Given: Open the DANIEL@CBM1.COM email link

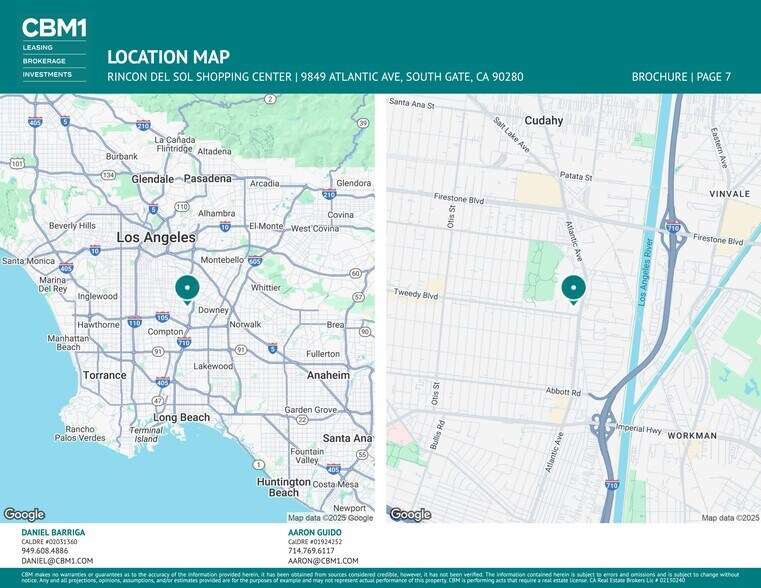Looking at the screenshot, I should [57, 561].
